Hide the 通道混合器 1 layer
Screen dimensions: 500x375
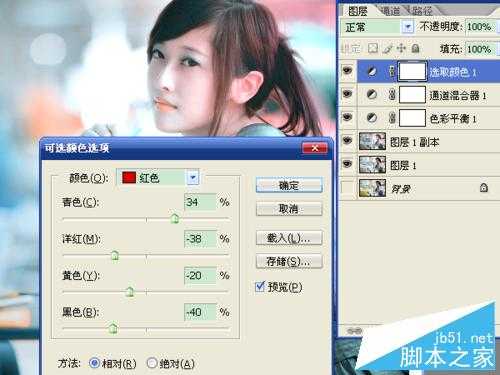point(347,94)
